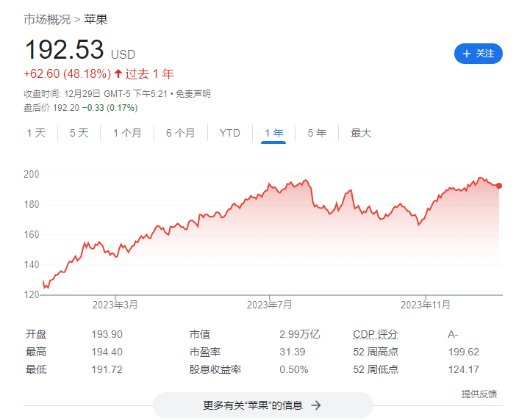Viewport: 516px width, 420px height.
Task: Click 苹果 breadcrumb title
Action: tap(96, 19)
